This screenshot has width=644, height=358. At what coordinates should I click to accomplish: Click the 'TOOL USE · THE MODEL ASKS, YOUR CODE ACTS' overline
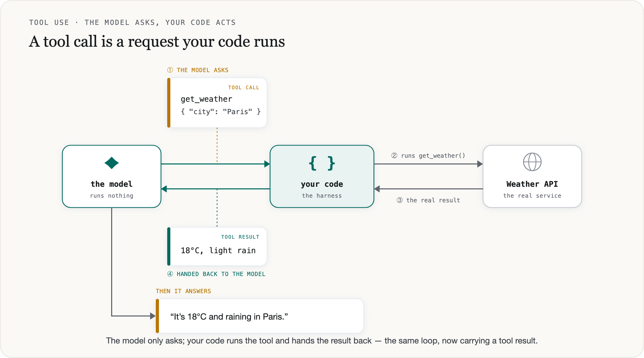(x=132, y=23)
